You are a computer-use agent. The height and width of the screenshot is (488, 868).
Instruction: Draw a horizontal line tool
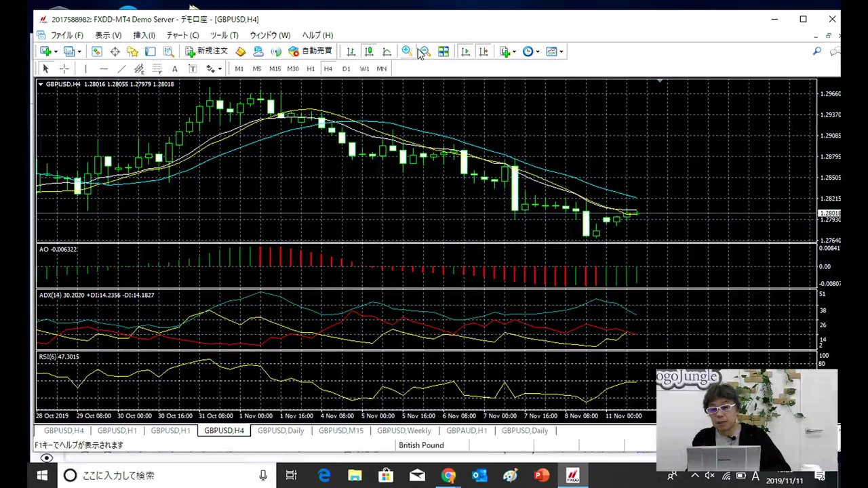pos(103,68)
